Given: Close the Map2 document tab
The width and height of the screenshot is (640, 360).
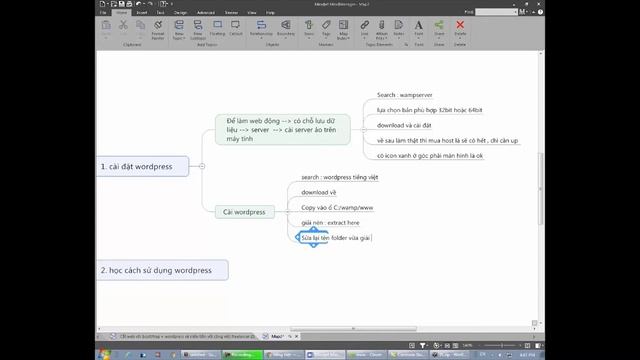Looking at the screenshot, I should pyautogui.click(x=297, y=336).
